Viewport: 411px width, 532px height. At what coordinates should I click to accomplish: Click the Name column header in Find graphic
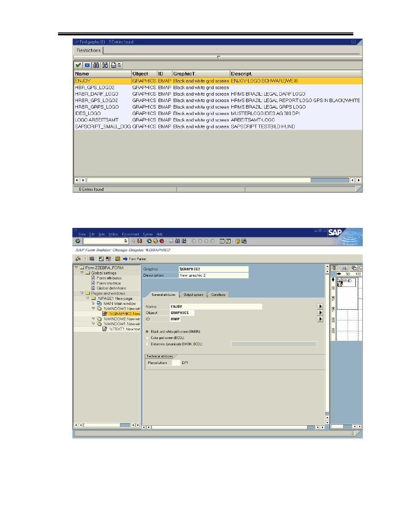[103, 74]
